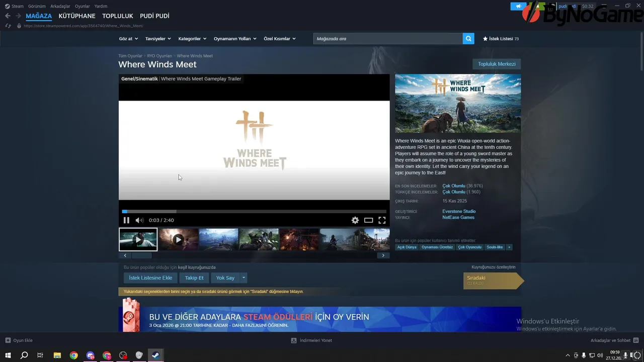Open Google Chrome from the taskbar
This screenshot has height=362, width=644.
(73, 355)
